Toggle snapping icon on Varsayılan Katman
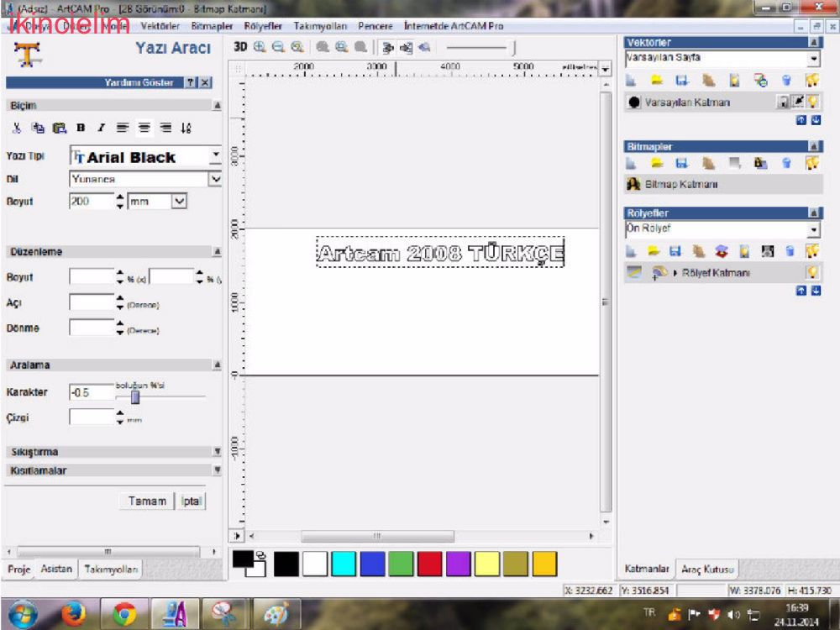The width and height of the screenshot is (840, 630). point(798,102)
